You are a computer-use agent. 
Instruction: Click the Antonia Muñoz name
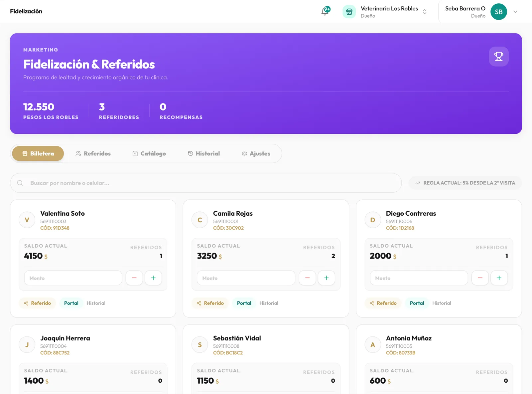pyautogui.click(x=409, y=338)
